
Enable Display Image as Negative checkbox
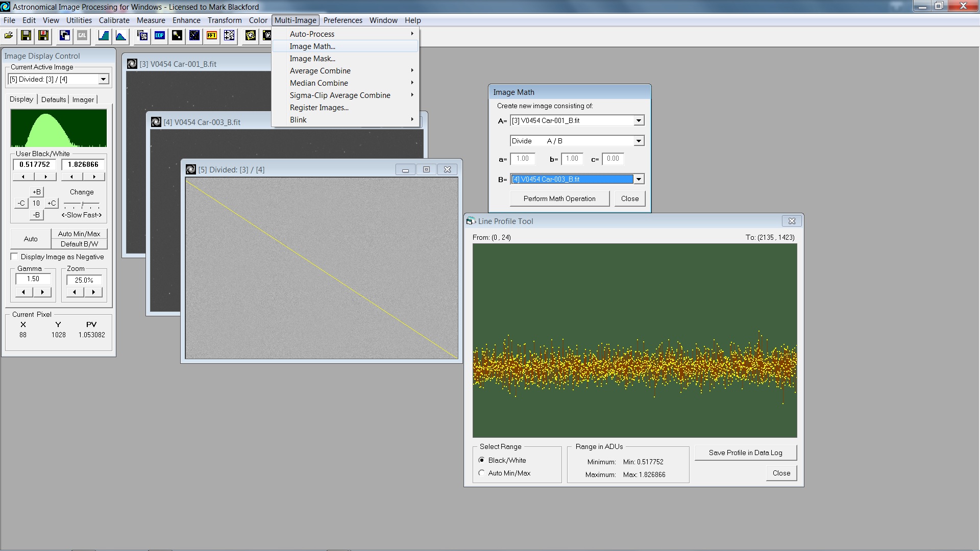pyautogui.click(x=14, y=257)
